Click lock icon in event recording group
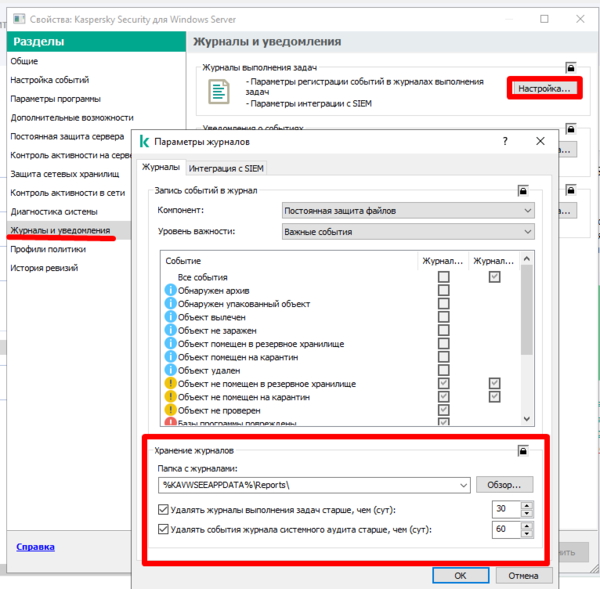Image resolution: width=600 pixels, height=589 pixels. (x=523, y=191)
